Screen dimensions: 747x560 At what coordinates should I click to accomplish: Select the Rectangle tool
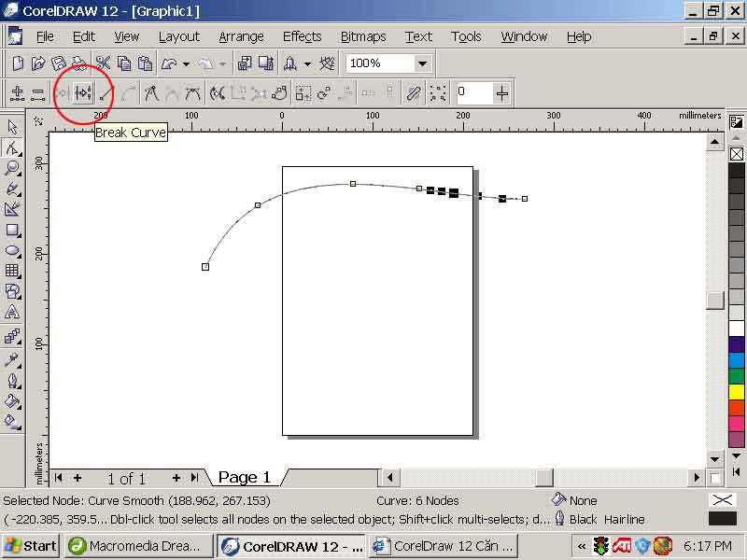tap(12, 231)
